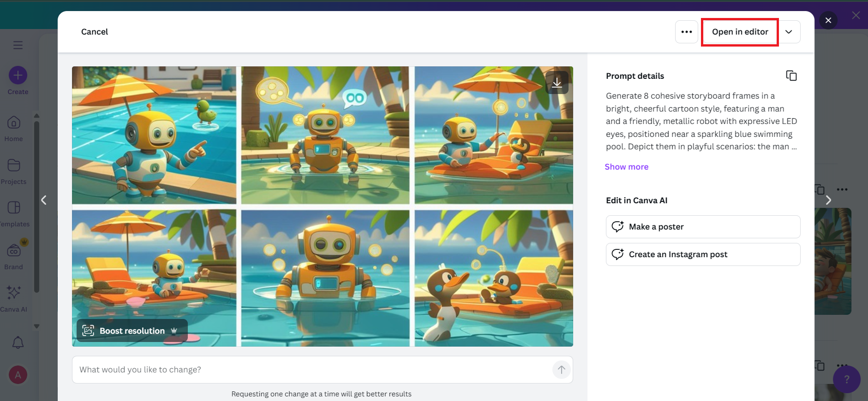The width and height of the screenshot is (868, 401).
Task: Submit the change request arrow button
Action: click(x=562, y=370)
